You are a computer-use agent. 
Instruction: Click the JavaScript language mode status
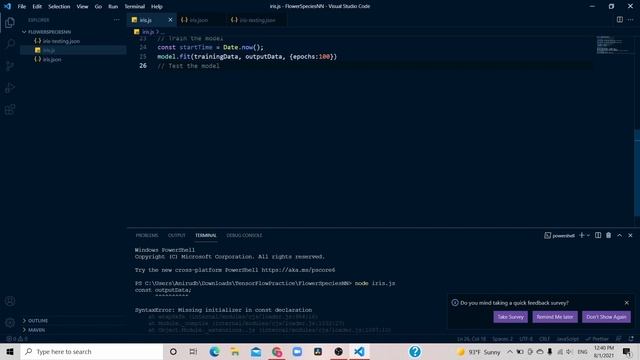click(567, 339)
